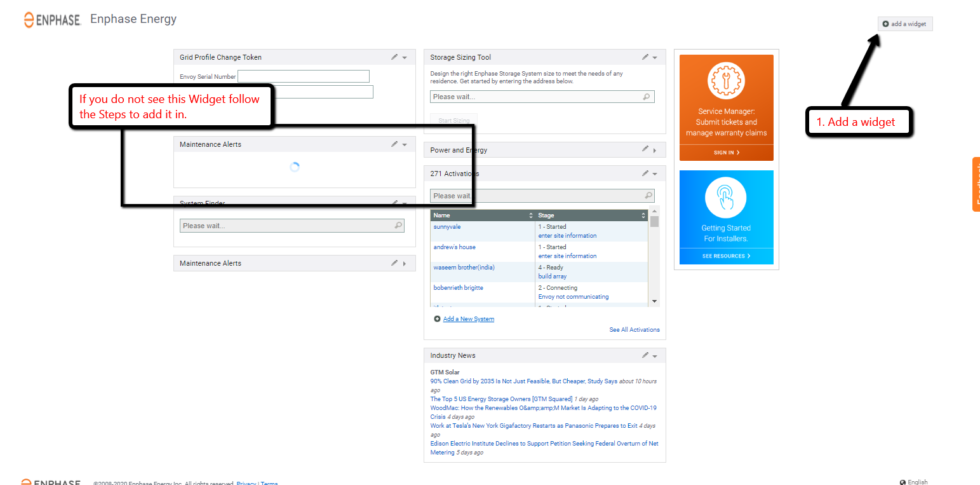The width and height of the screenshot is (980, 485).
Task: Expand the Power and Energy widget
Action: [x=655, y=151]
